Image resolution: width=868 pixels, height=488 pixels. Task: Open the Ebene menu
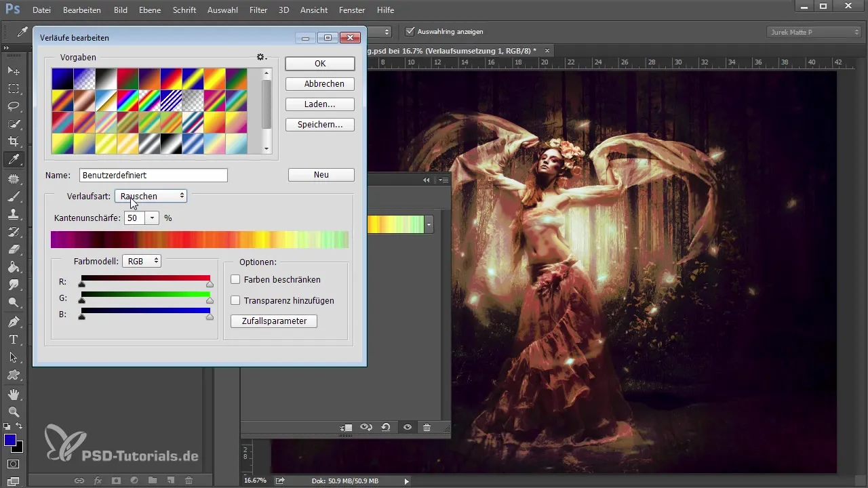click(150, 10)
